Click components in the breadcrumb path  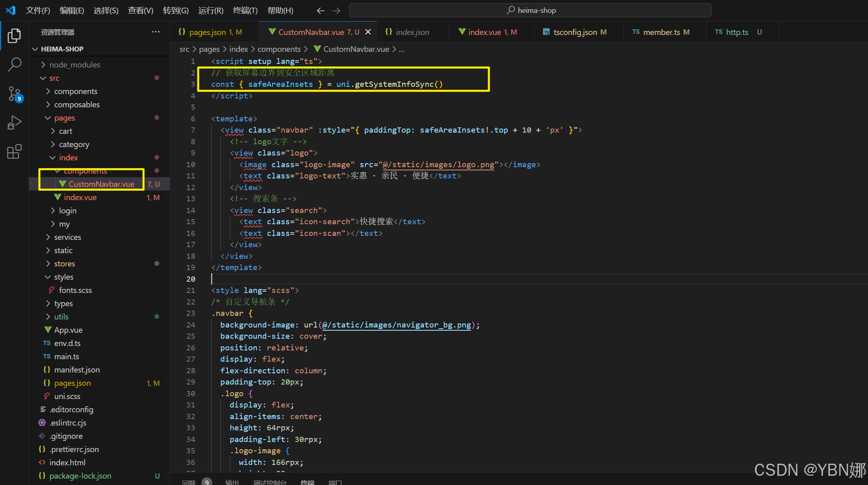pyautogui.click(x=279, y=49)
